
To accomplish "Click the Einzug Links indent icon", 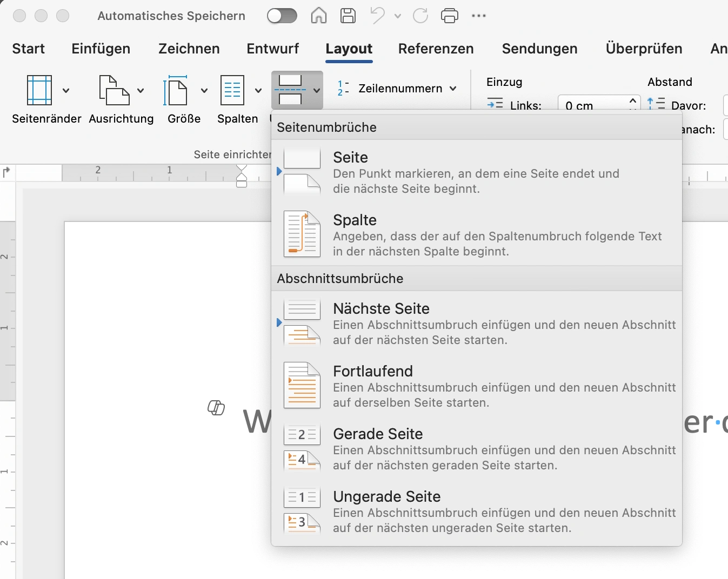I will pos(495,104).
